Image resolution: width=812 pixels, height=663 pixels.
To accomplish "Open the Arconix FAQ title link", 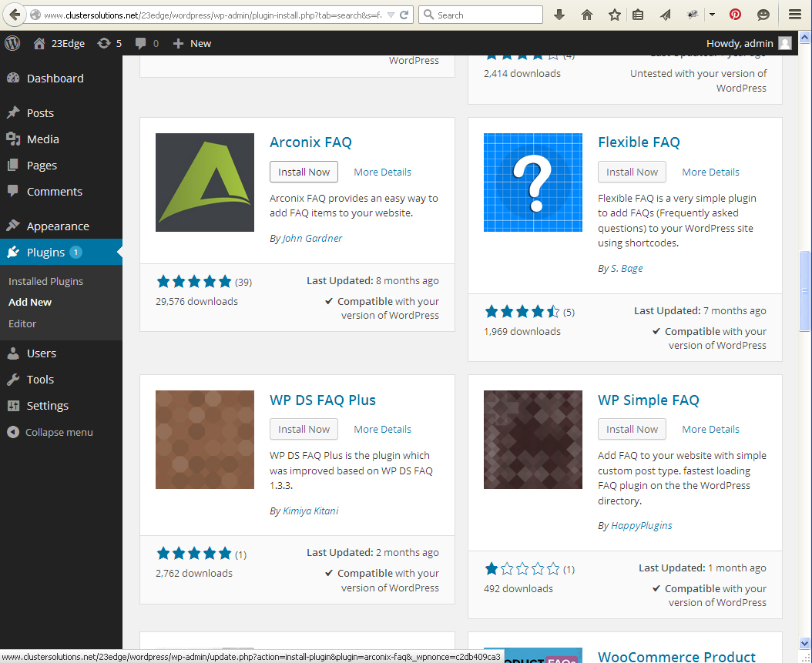I will pyautogui.click(x=310, y=142).
